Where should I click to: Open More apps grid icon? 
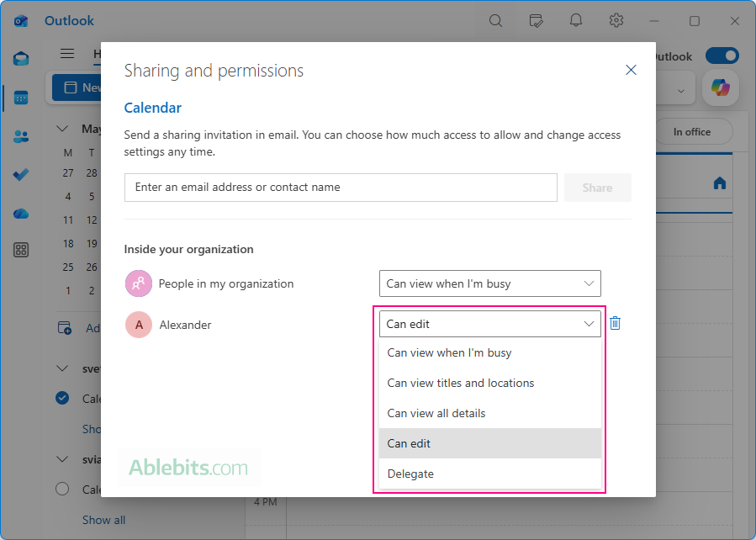(x=21, y=250)
